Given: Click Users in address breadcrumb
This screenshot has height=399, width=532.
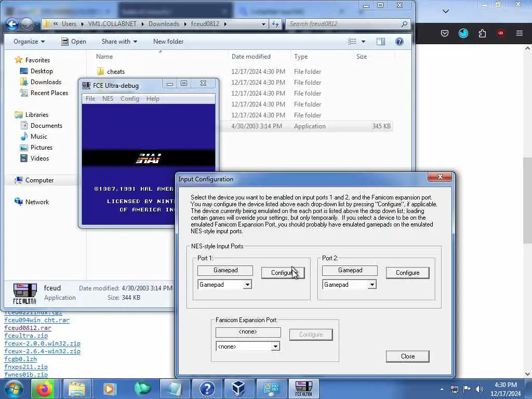Looking at the screenshot, I should pyautogui.click(x=69, y=24).
